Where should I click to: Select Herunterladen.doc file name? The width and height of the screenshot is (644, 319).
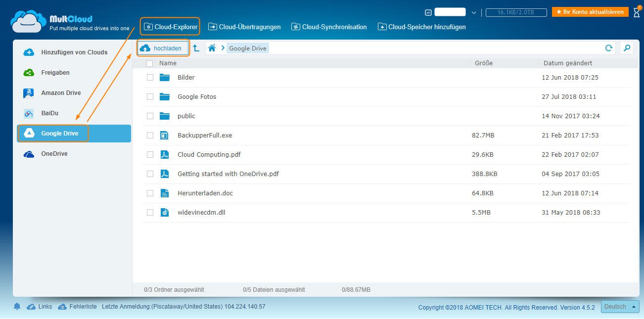(x=205, y=193)
